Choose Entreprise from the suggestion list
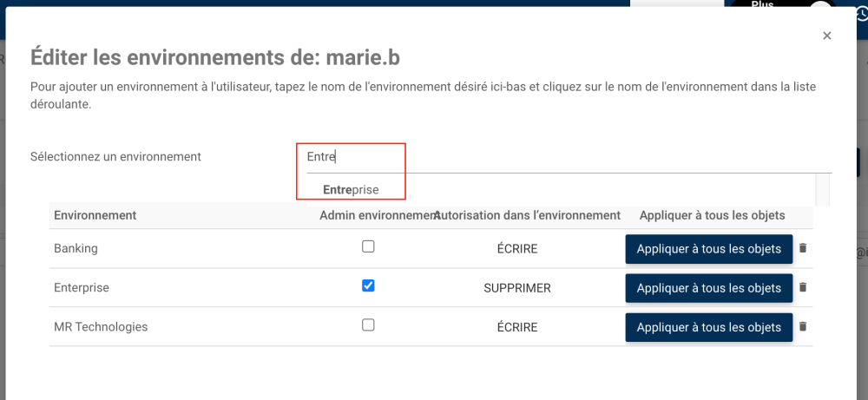 point(351,189)
